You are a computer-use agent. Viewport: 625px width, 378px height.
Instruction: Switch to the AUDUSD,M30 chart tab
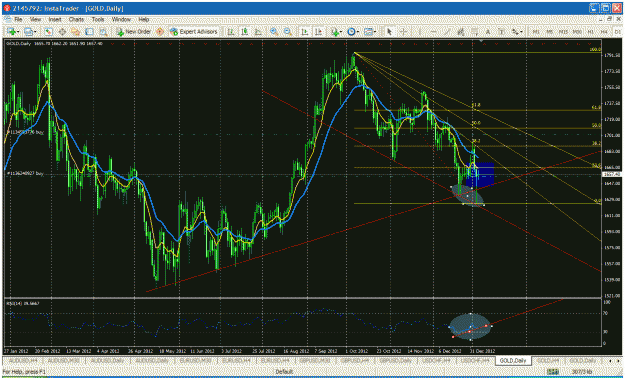point(65,360)
